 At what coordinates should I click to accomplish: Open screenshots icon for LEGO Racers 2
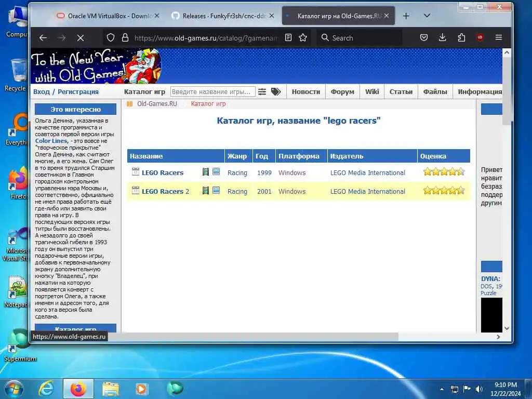[216, 190]
